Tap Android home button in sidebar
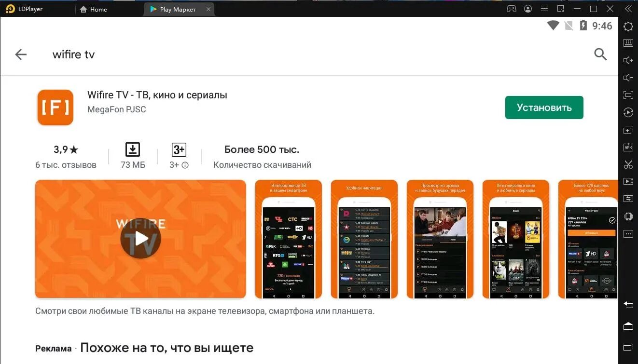The width and height of the screenshot is (638, 364). point(628,326)
